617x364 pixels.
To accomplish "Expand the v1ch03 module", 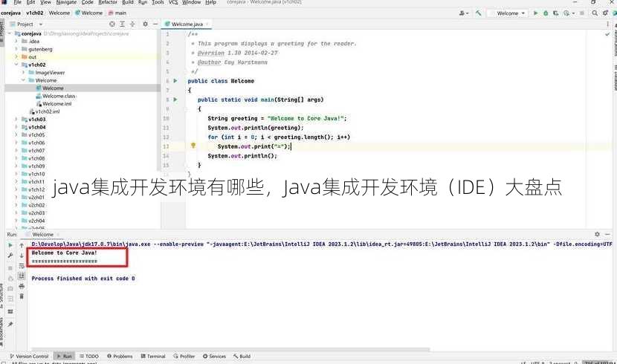I will [16, 119].
